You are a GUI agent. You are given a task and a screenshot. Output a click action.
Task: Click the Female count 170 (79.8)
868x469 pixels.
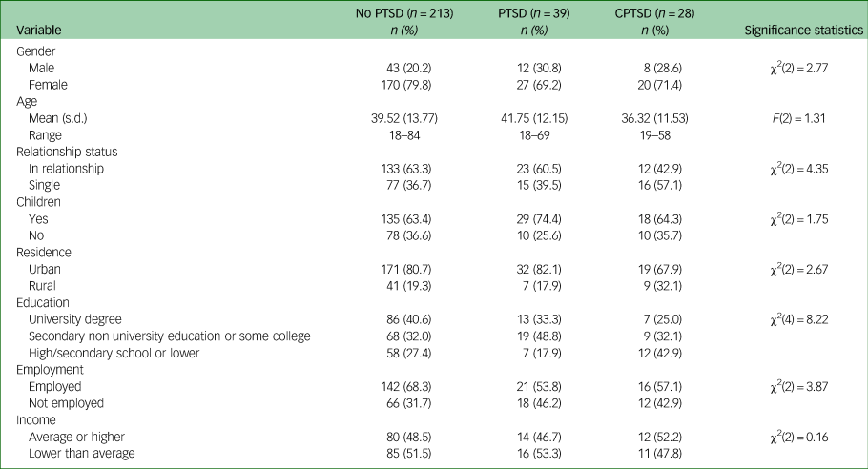coord(401,85)
